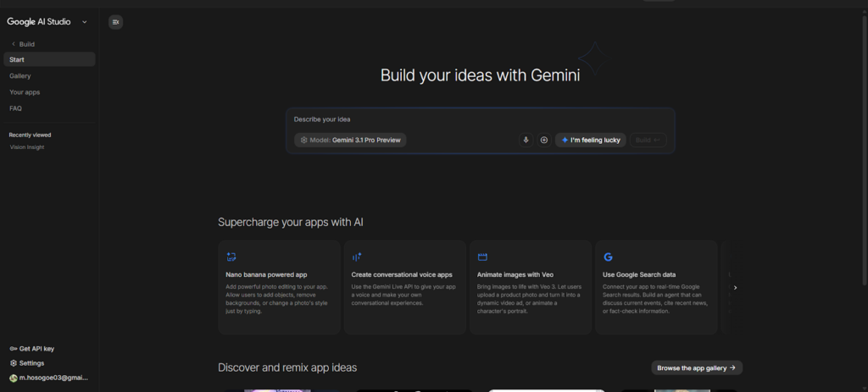Click the Discover and remix app ideas heading
Image resolution: width=868 pixels, height=392 pixels.
[x=287, y=367]
